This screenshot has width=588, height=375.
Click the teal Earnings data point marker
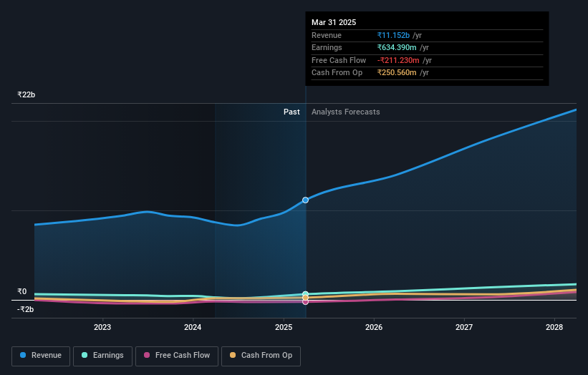306,294
